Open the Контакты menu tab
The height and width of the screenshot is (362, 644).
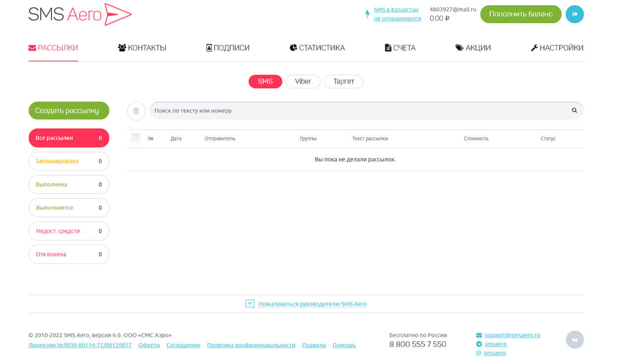pyautogui.click(x=142, y=48)
